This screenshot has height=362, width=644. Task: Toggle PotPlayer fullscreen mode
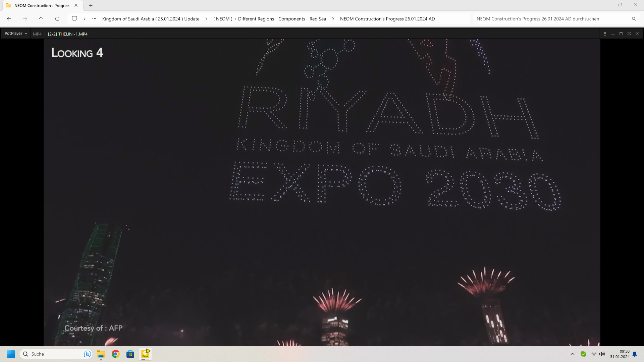[x=629, y=34]
